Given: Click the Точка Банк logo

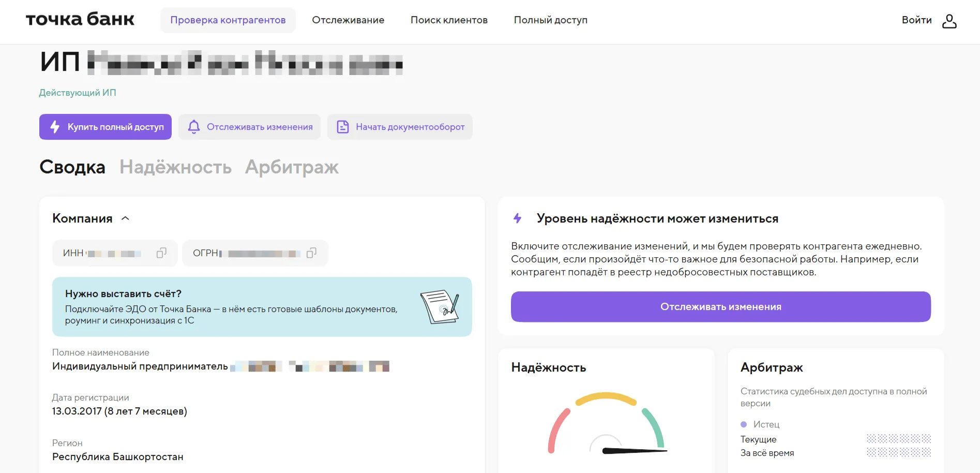Looking at the screenshot, I should pos(80,20).
